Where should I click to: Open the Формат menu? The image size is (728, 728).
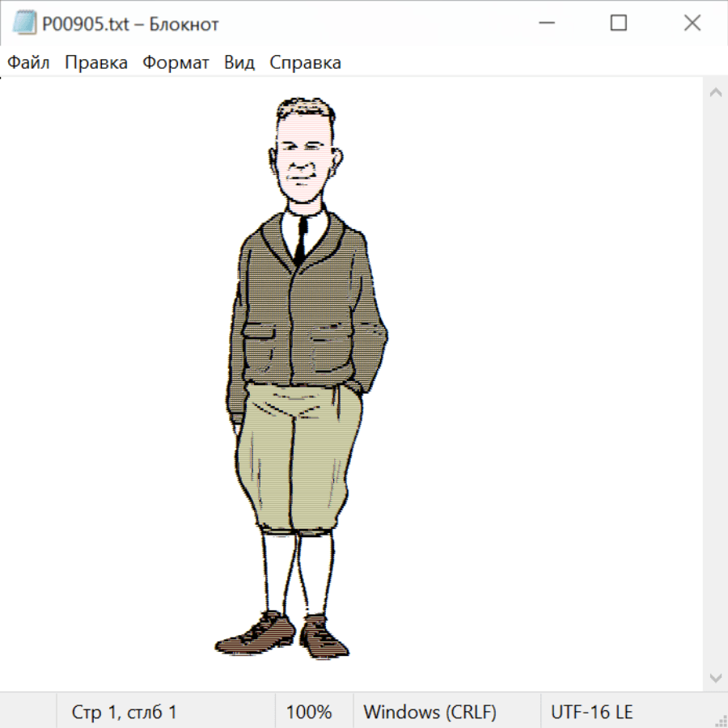coord(176,62)
